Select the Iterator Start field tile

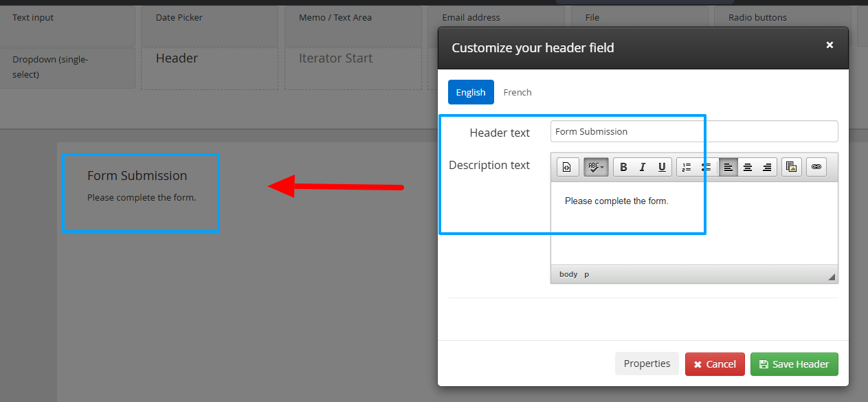pyautogui.click(x=353, y=68)
